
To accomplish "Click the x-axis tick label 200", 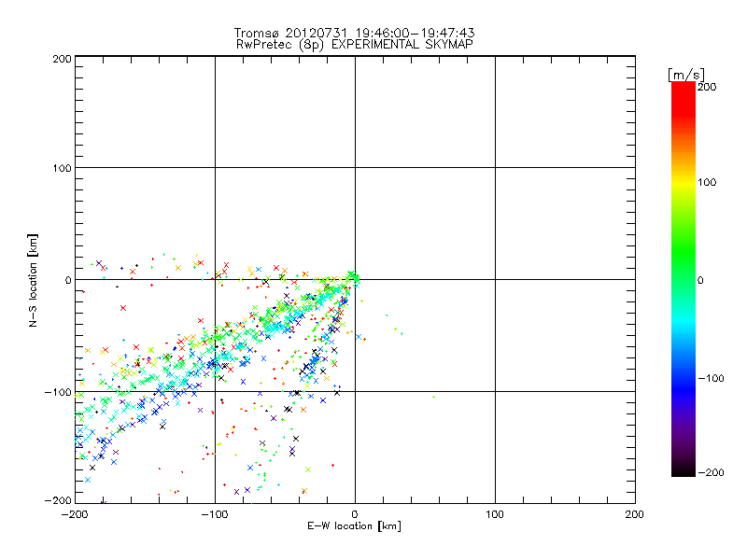I will pos(634,513).
